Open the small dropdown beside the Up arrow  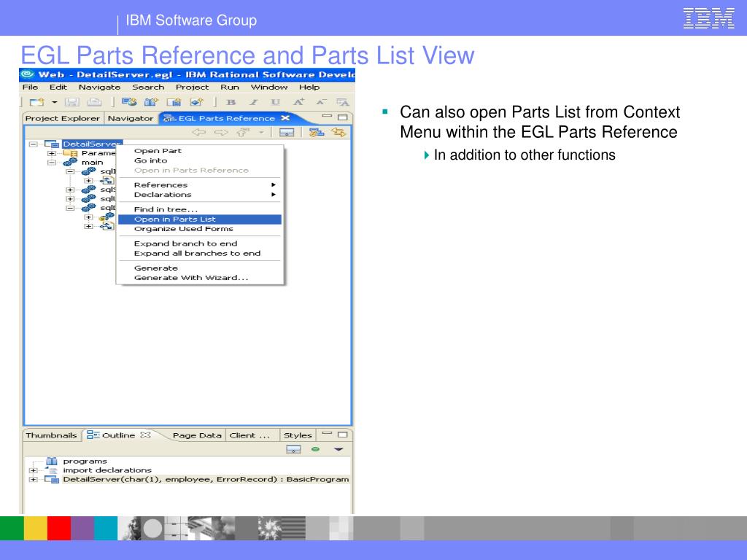click(261, 132)
